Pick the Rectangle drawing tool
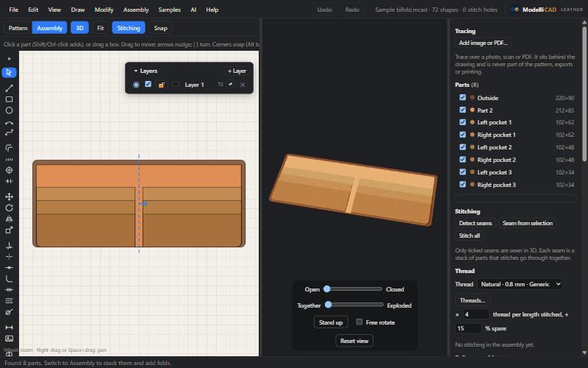 9,99
